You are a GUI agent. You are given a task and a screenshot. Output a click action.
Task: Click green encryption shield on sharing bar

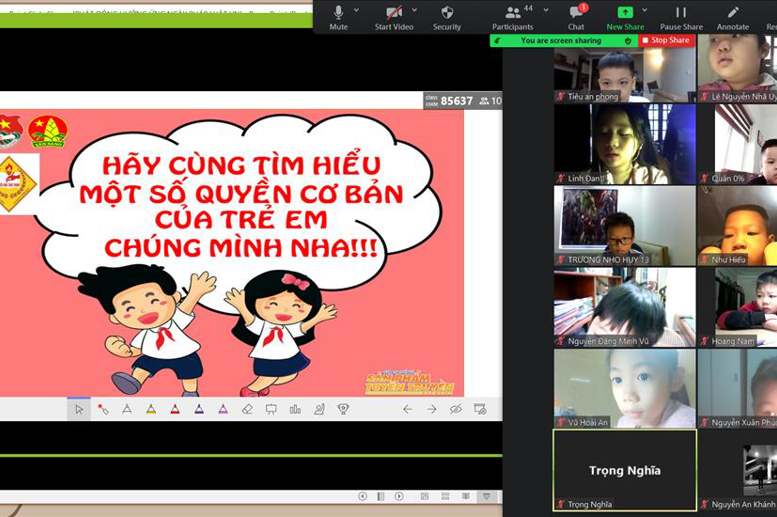click(x=628, y=41)
